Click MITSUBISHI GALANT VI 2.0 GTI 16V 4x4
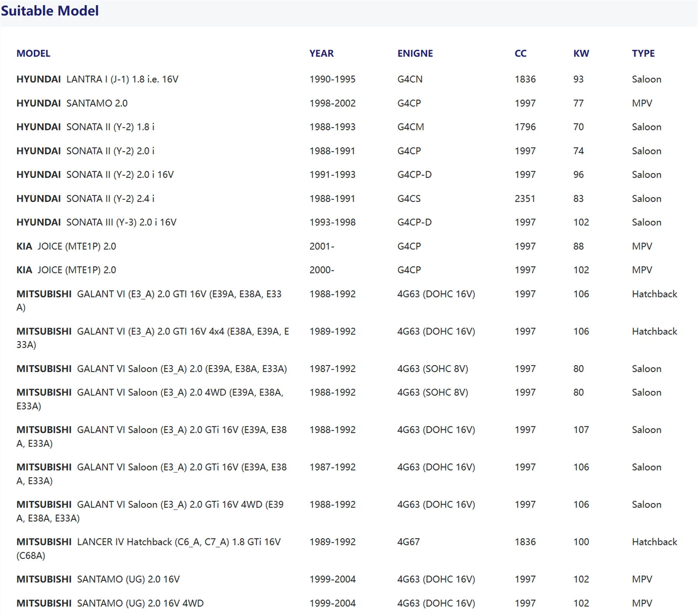 click(x=153, y=338)
